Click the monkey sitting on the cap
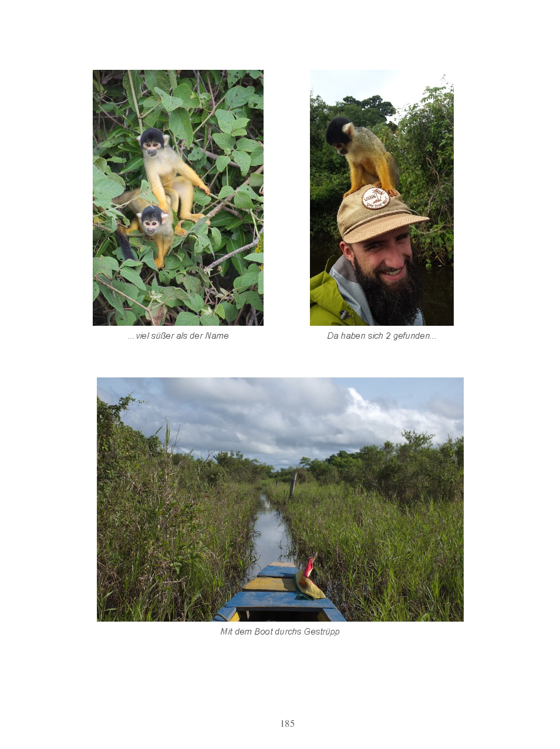Viewport: 560px width, 749px height. tap(362, 156)
